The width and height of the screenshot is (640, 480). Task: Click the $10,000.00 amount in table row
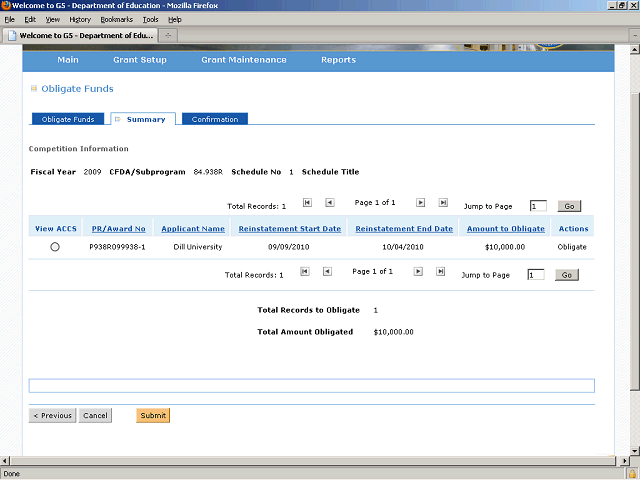click(505, 247)
